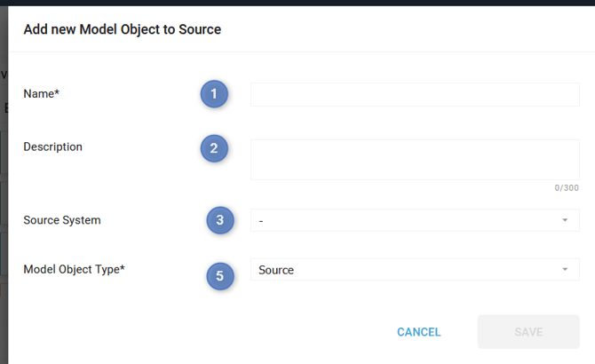Open the Model Object Type box showing Source
The image size is (595, 364).
pos(409,270)
